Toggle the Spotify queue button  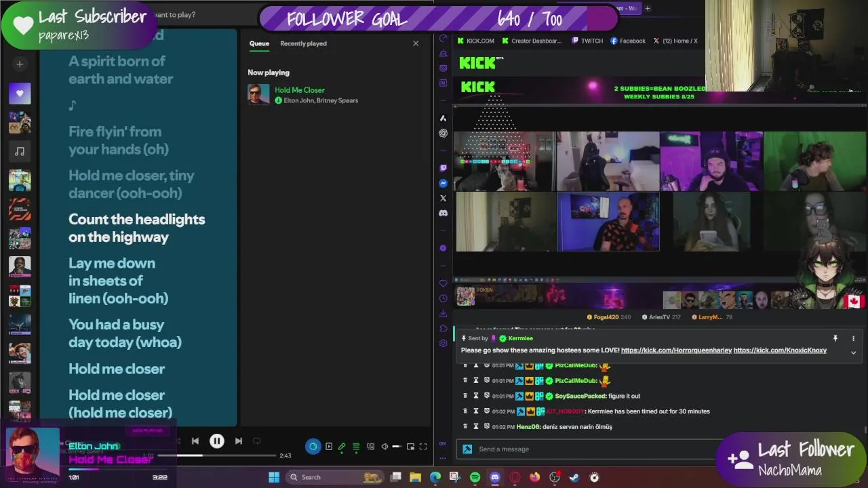pyautogui.click(x=356, y=447)
